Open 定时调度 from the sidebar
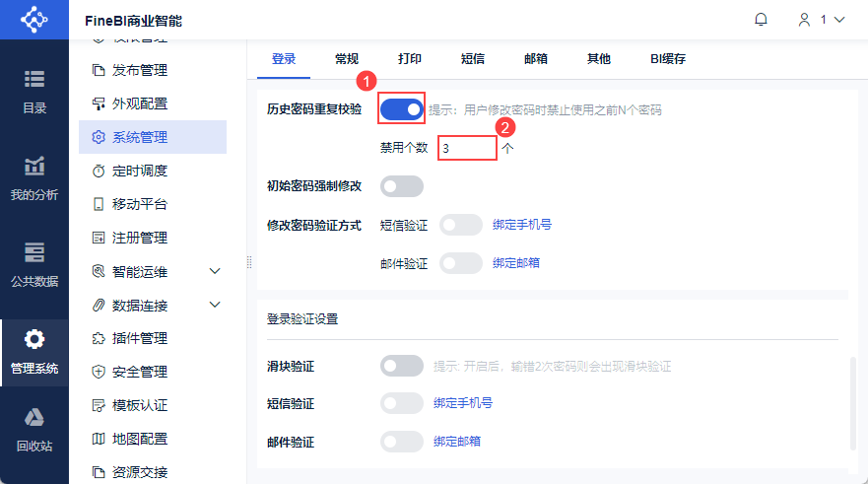Viewport: 868px width, 484px height. tap(140, 171)
